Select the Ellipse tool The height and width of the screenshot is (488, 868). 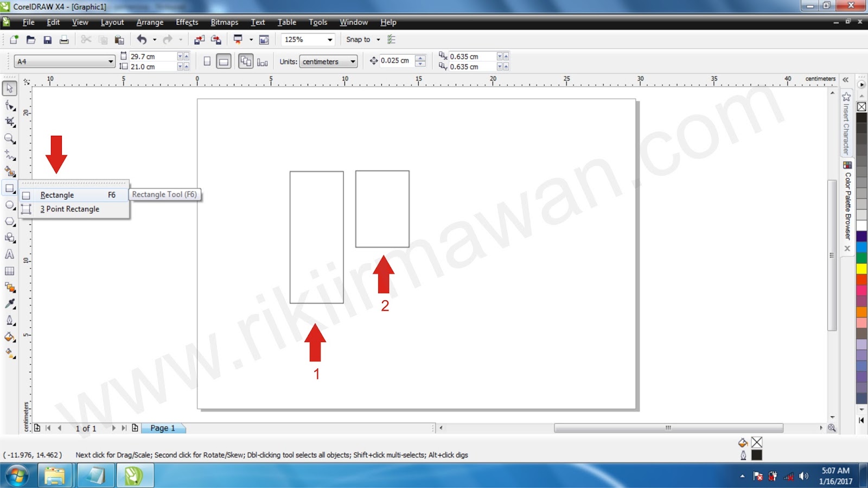coord(10,205)
